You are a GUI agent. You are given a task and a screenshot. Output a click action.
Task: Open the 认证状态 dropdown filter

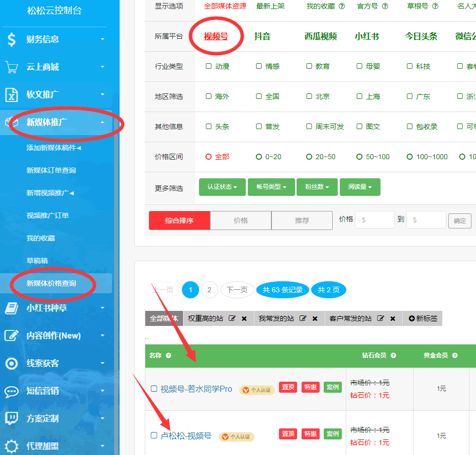click(x=222, y=187)
